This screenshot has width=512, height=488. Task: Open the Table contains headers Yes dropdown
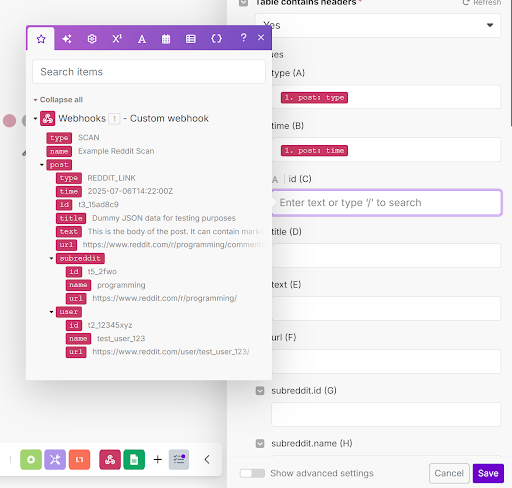(378, 25)
